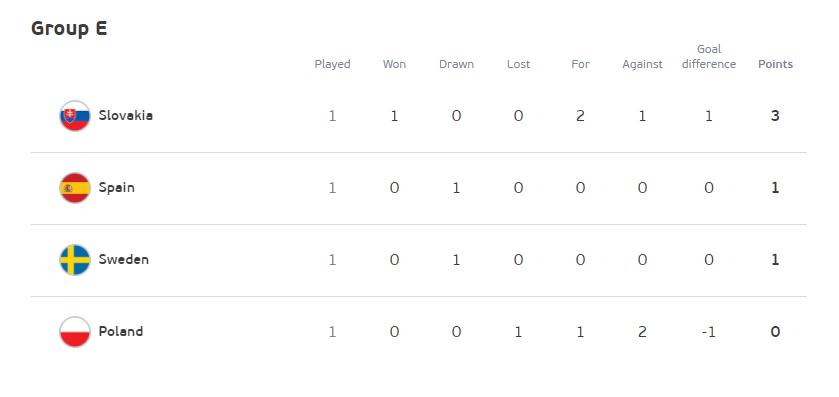Click the Against column header

(643, 64)
